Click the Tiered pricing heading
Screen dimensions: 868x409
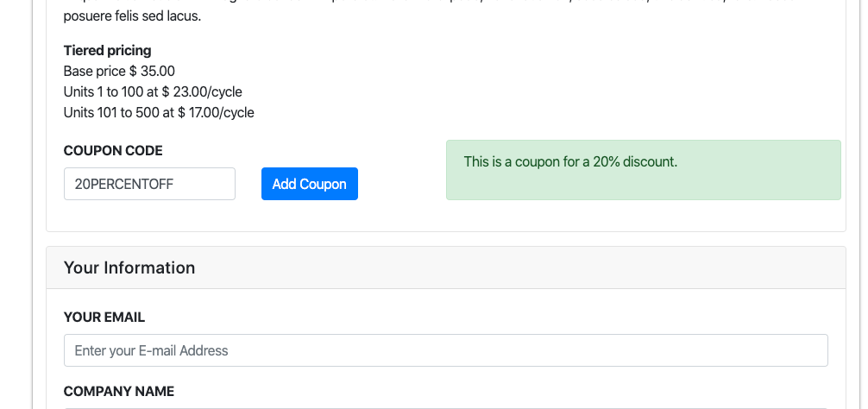pyautogui.click(x=107, y=50)
